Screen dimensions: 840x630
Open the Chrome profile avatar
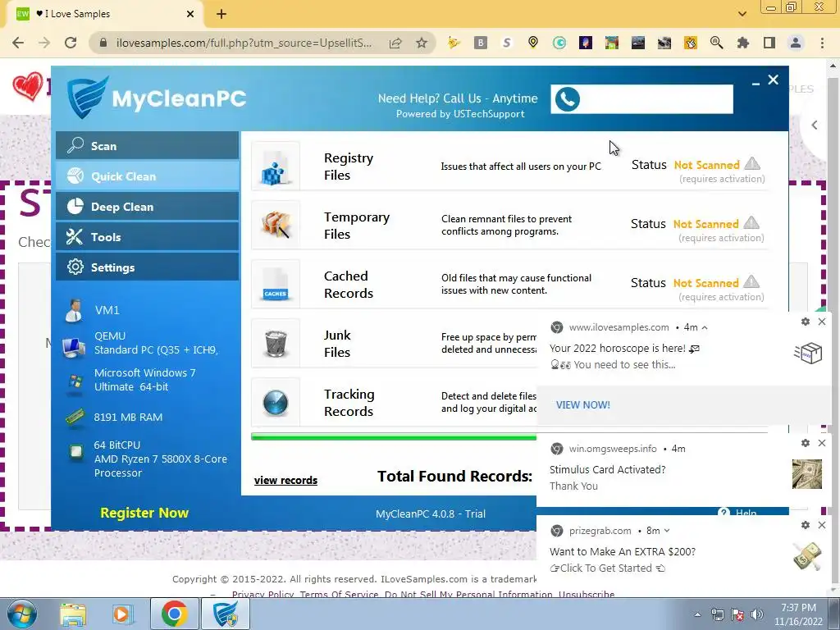(x=796, y=43)
